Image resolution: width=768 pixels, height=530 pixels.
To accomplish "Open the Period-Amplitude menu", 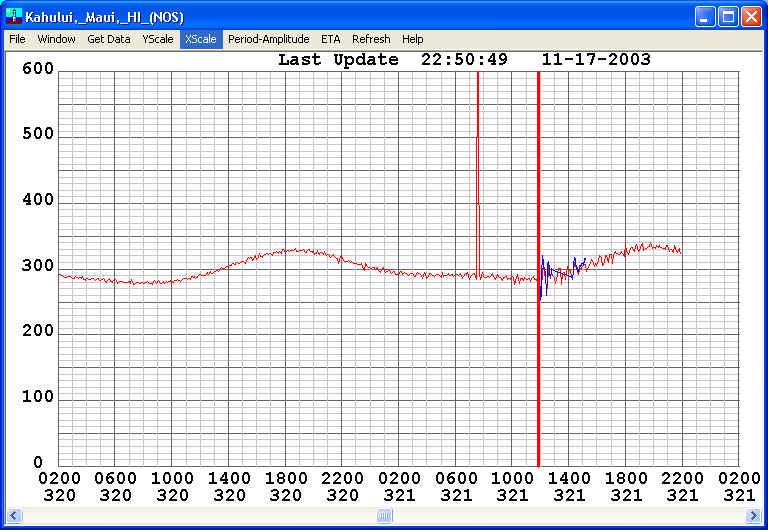I will point(268,39).
